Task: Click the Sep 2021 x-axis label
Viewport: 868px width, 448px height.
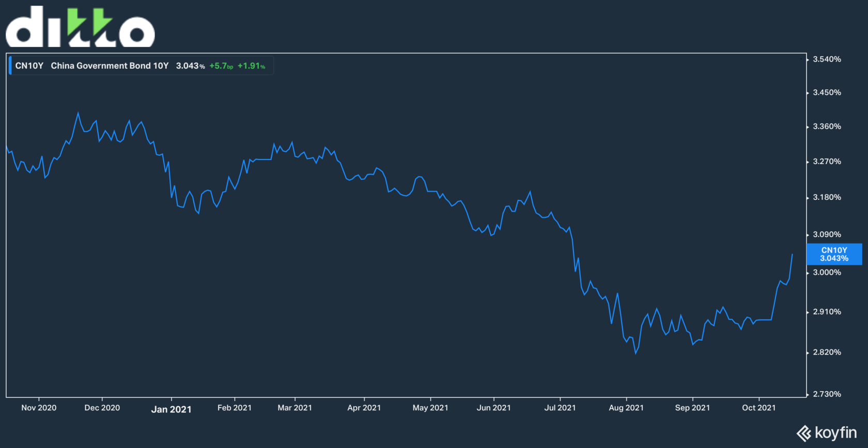Action: [692, 408]
